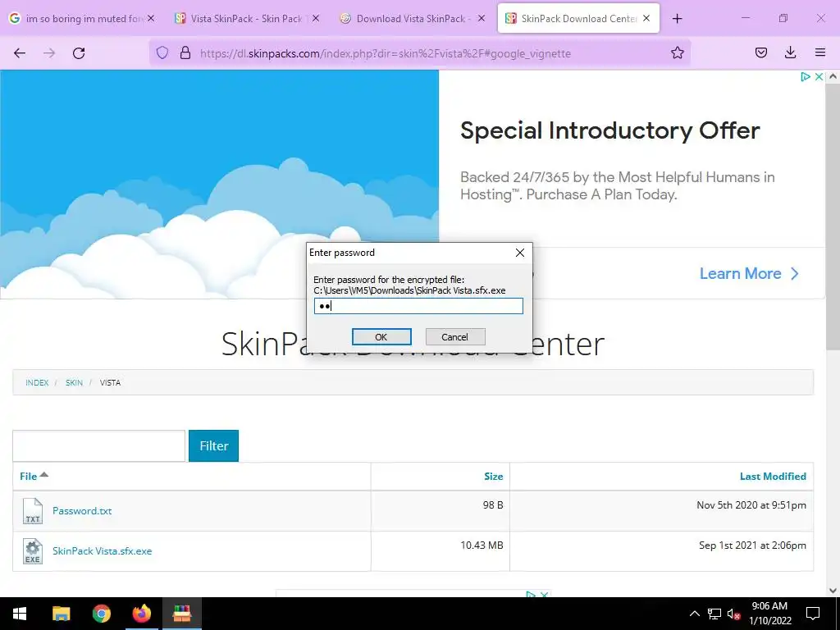This screenshot has height=630, width=840.
Task: Cancel the Enter password dialog
Action: click(454, 337)
